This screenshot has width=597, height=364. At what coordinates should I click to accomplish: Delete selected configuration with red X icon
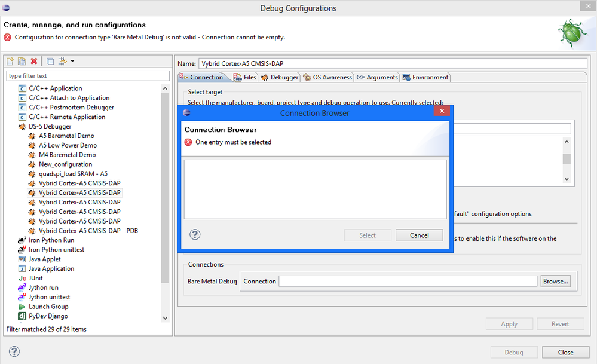tap(34, 62)
